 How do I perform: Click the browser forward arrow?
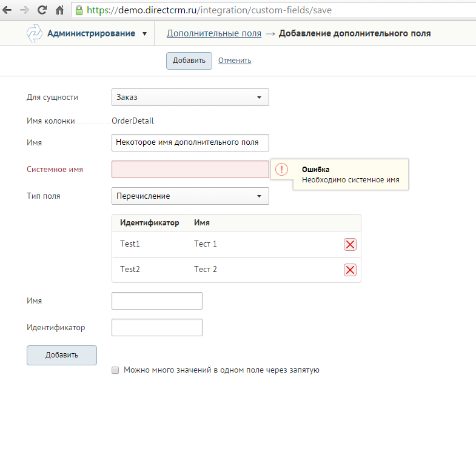pos(24,10)
